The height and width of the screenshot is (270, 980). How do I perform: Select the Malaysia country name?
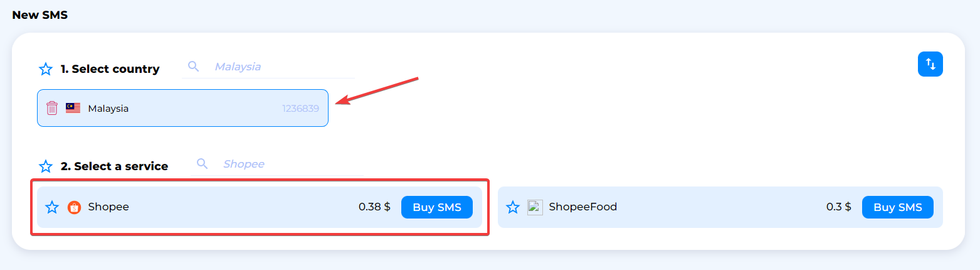pyautogui.click(x=108, y=108)
